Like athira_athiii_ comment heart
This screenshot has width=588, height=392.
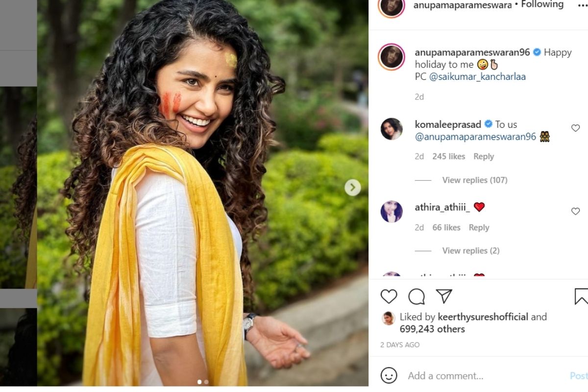pos(576,211)
